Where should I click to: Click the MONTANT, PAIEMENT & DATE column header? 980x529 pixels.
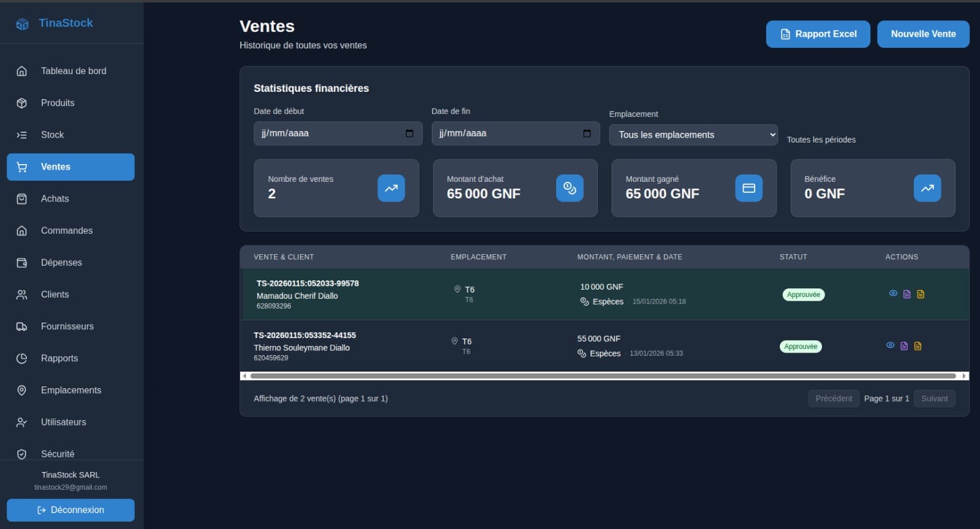coord(630,257)
